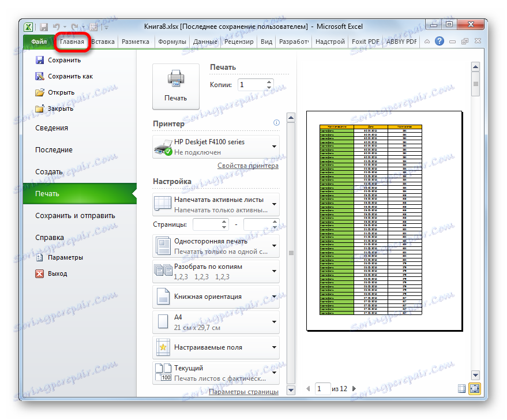The width and height of the screenshot is (507, 420).
Task: Click preview scrollbar up arrow
Action: click(x=475, y=67)
